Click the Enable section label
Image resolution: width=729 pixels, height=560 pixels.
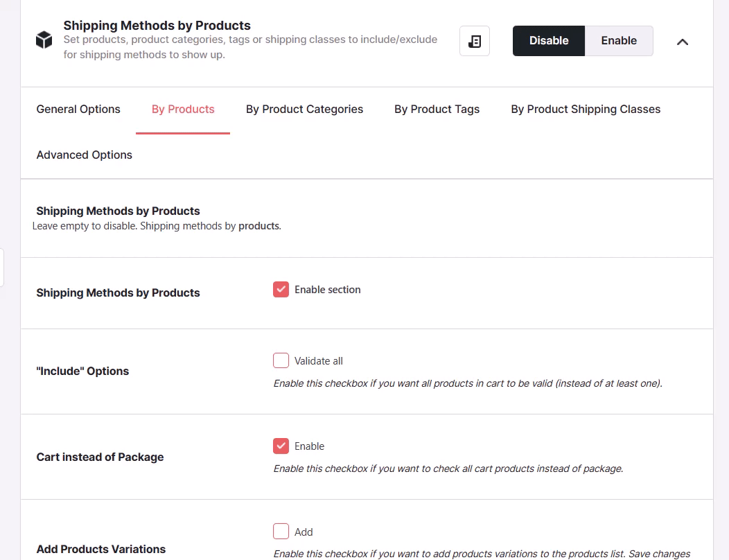click(x=327, y=290)
